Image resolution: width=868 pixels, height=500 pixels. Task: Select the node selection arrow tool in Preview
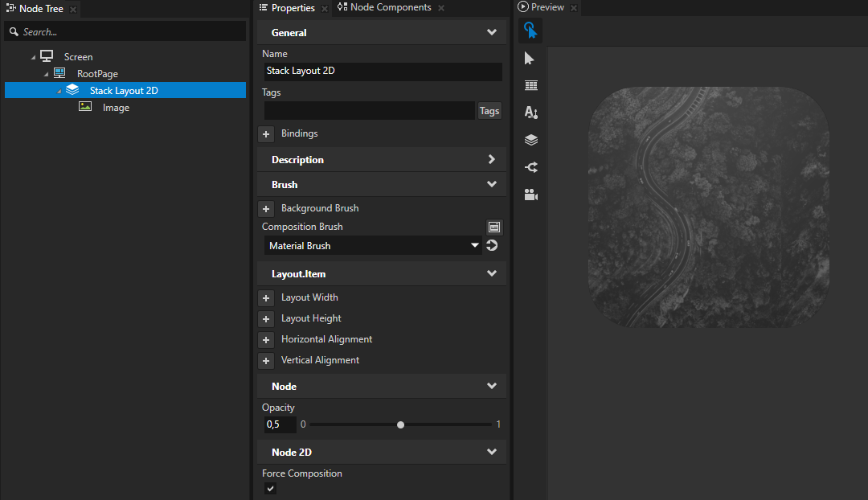coord(530,58)
